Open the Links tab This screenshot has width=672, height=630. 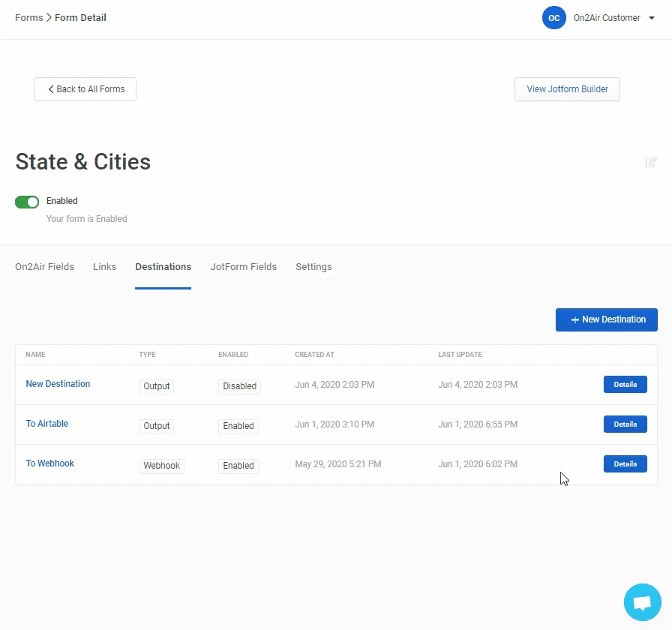coord(104,267)
